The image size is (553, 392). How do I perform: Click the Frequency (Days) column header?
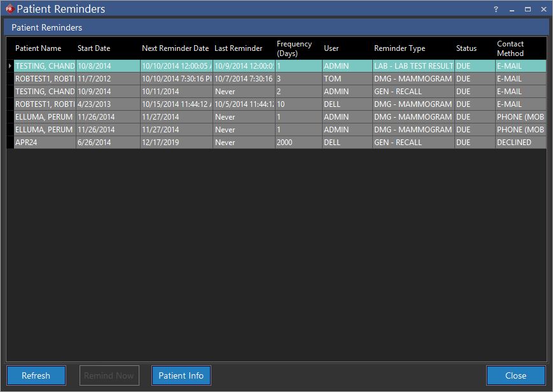[x=294, y=48]
